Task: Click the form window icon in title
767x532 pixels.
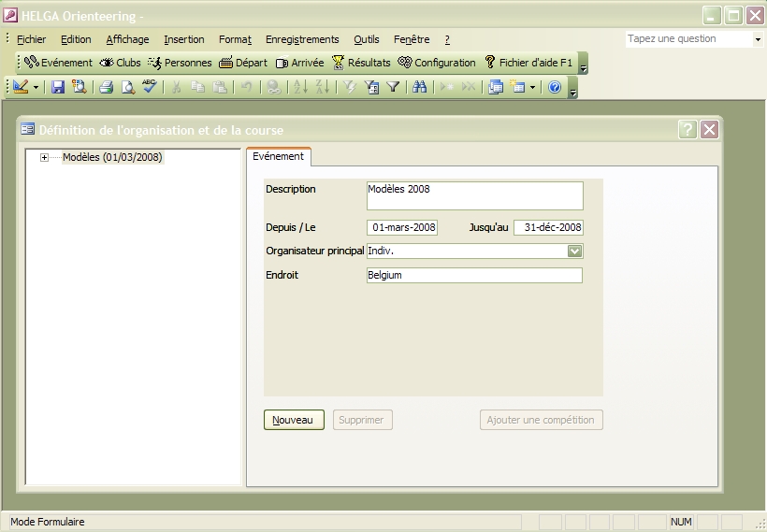Action: click(x=27, y=129)
